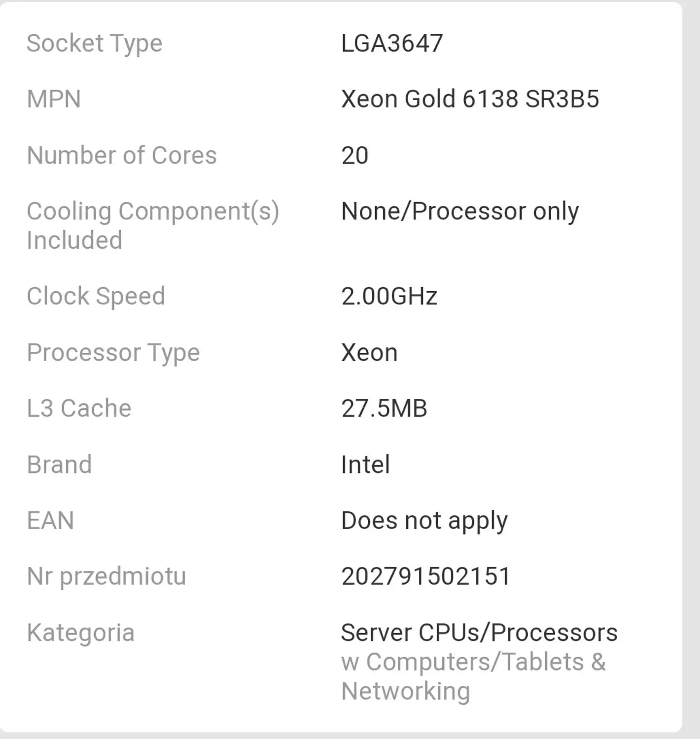The width and height of the screenshot is (700, 739).
Task: Click the Intel brand value
Action: pyautogui.click(x=365, y=465)
